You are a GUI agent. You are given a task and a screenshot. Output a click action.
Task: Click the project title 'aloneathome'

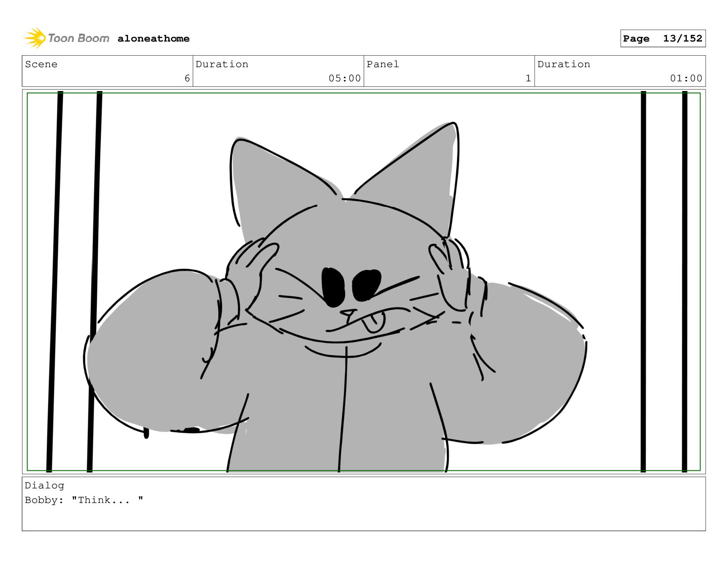(154, 38)
